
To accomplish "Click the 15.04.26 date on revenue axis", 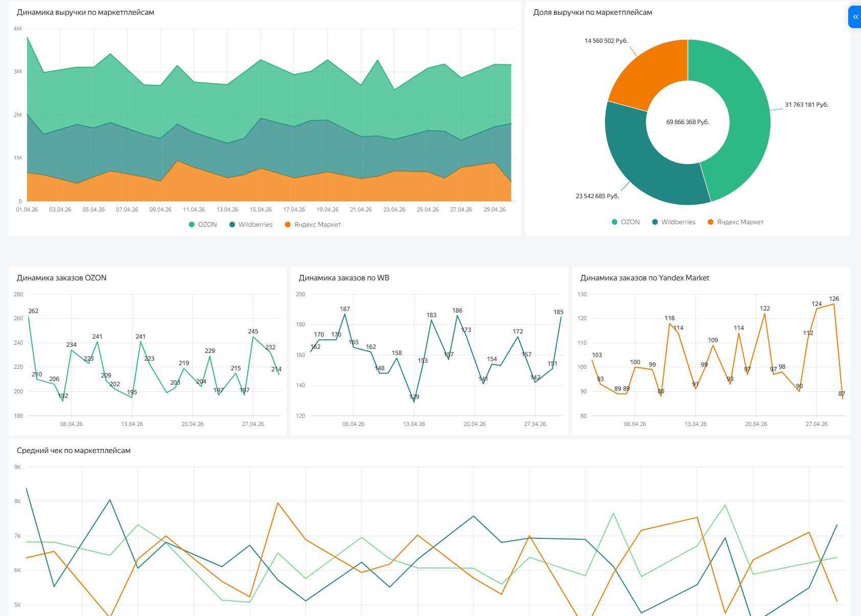I will click(x=261, y=210).
